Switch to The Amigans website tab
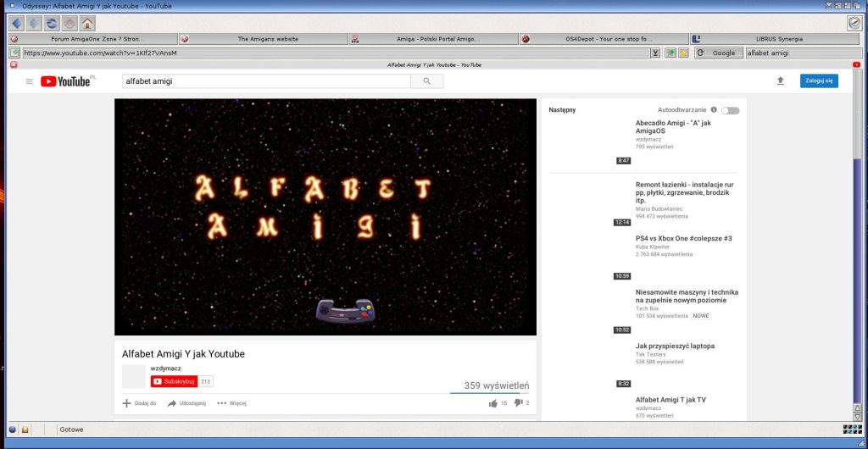Screen dimensions: 868x449 pos(264,39)
